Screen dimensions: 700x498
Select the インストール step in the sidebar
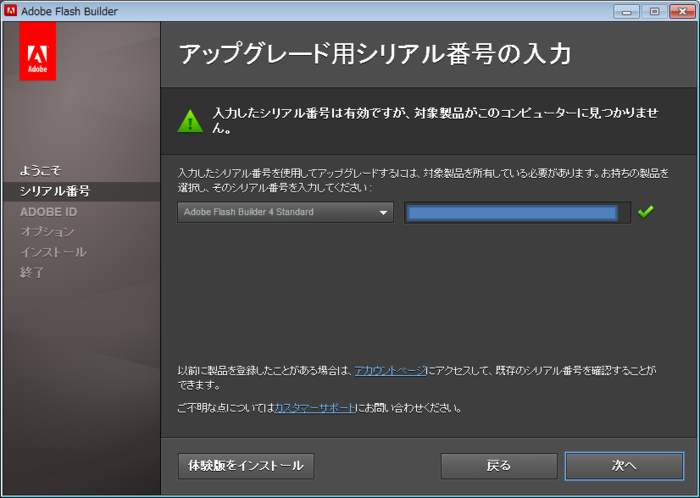53,252
